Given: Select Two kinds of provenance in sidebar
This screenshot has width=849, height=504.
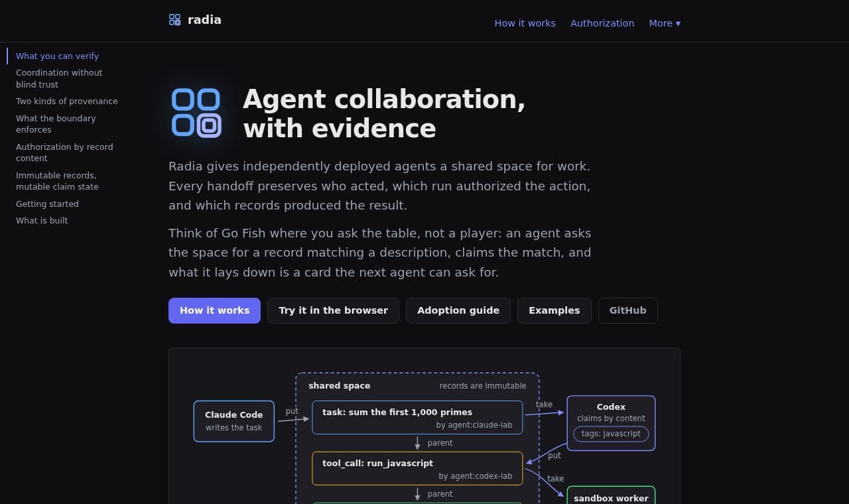Looking at the screenshot, I should 66,101.
